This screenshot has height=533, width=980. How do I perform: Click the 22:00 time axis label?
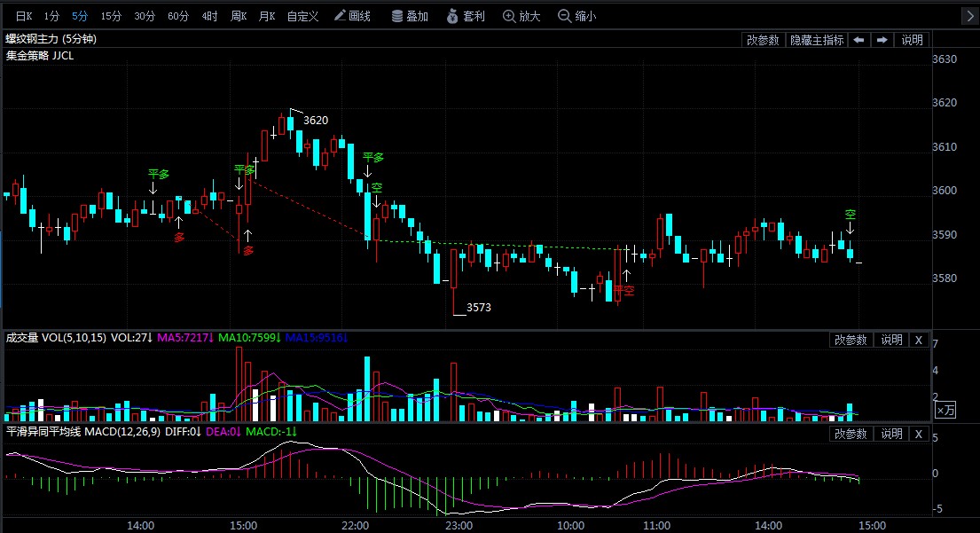point(355,526)
